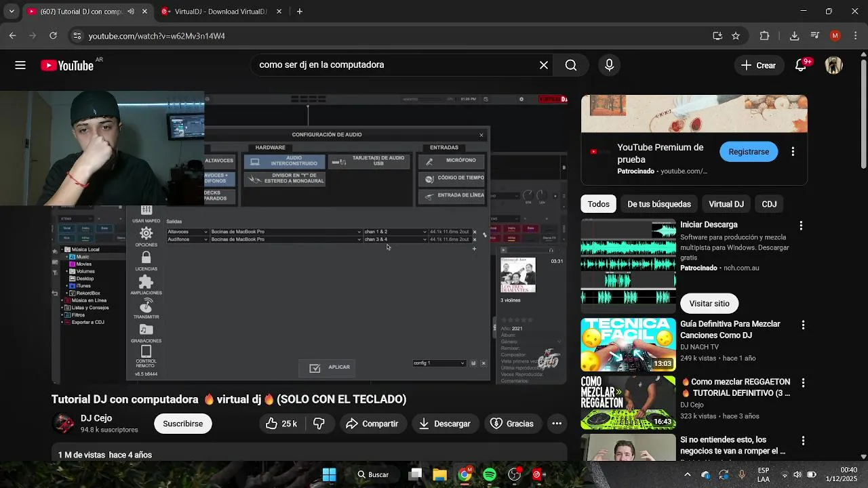Click the Crear button
The image size is (868, 488).
pyautogui.click(x=758, y=65)
